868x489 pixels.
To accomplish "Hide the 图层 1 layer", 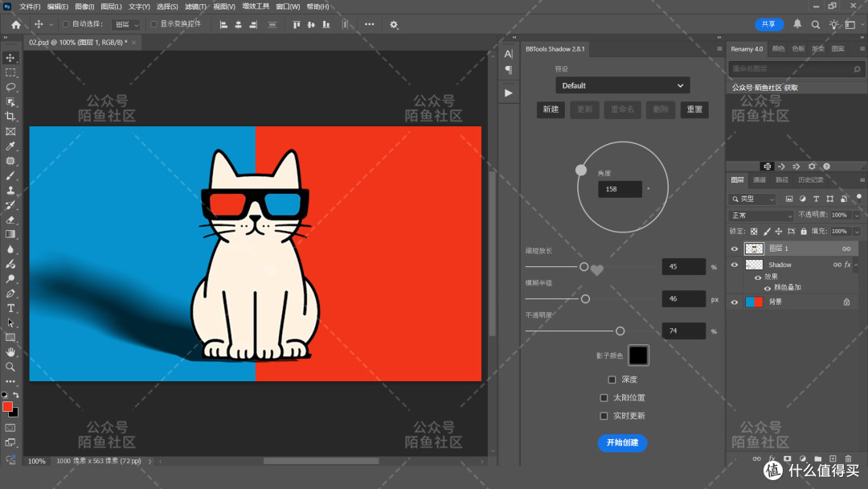I will click(x=735, y=249).
